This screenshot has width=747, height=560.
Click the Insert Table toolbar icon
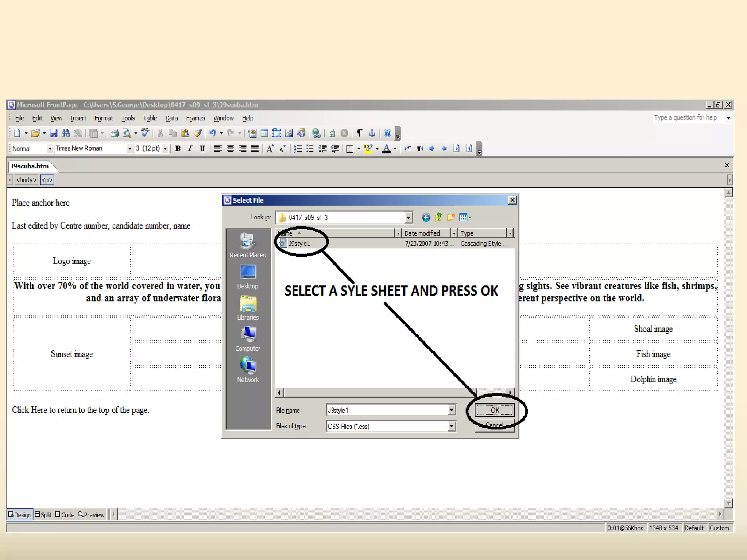(x=264, y=133)
